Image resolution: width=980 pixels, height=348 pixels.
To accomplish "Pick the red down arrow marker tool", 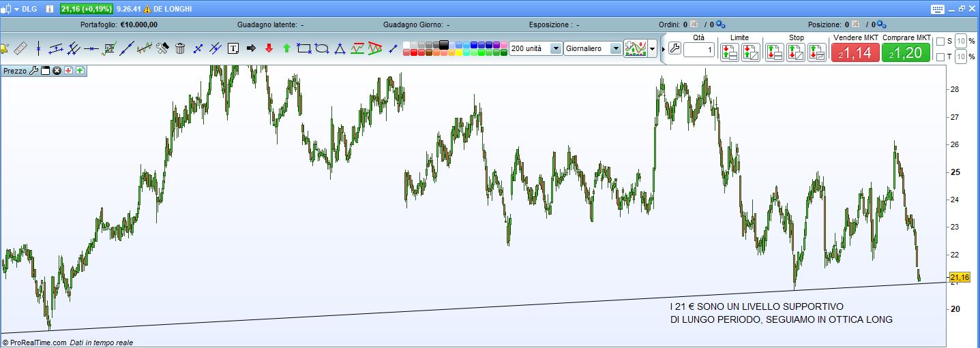I will pyautogui.click(x=269, y=48).
